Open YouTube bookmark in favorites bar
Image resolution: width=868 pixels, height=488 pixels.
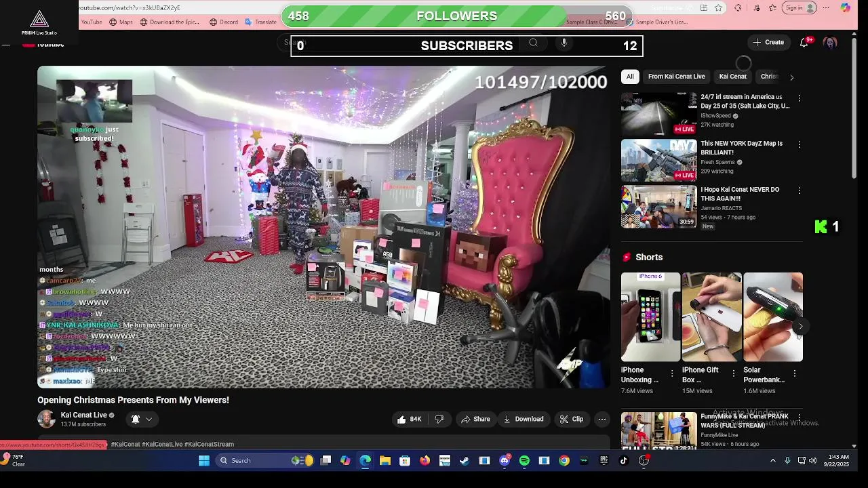[92, 22]
